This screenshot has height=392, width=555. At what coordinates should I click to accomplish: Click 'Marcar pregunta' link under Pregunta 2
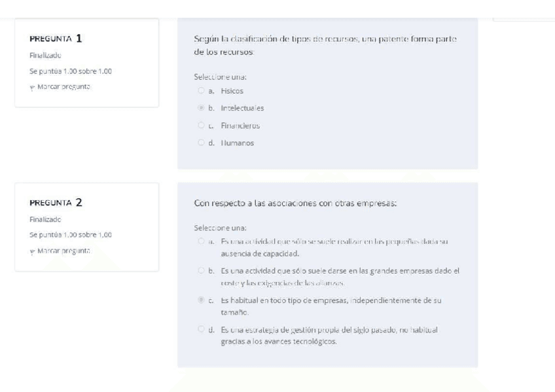(63, 251)
